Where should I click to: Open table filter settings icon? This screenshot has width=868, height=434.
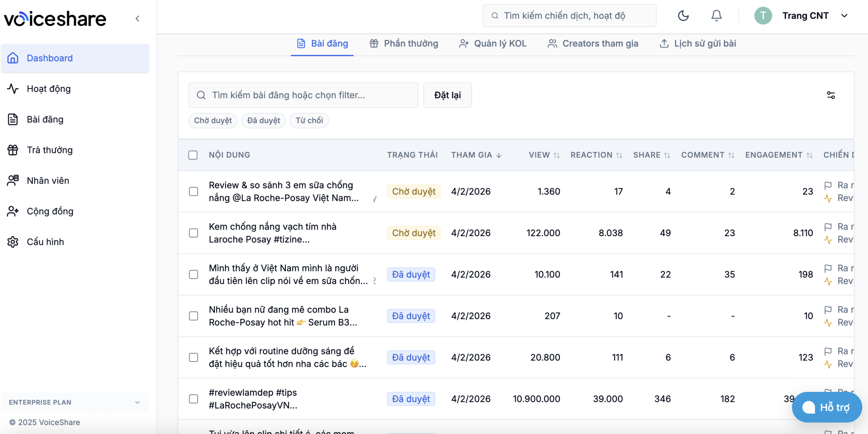click(831, 95)
